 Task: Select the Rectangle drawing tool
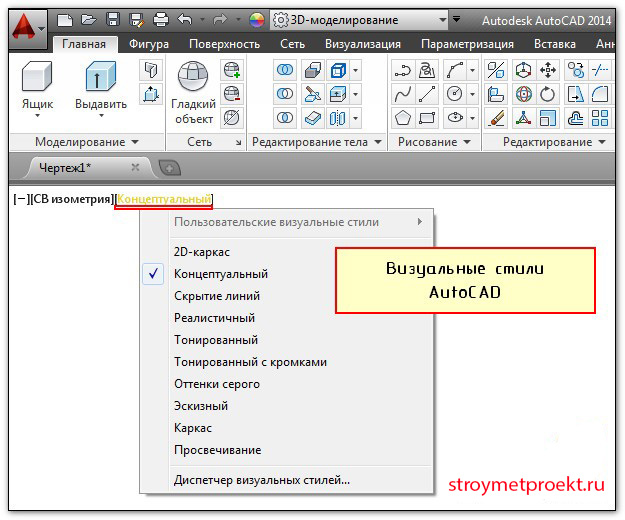point(426,118)
